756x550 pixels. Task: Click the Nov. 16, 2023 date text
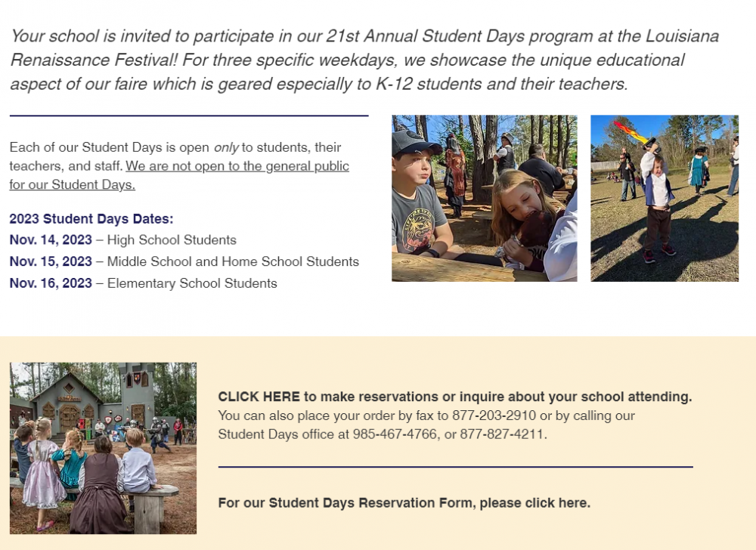(x=51, y=284)
